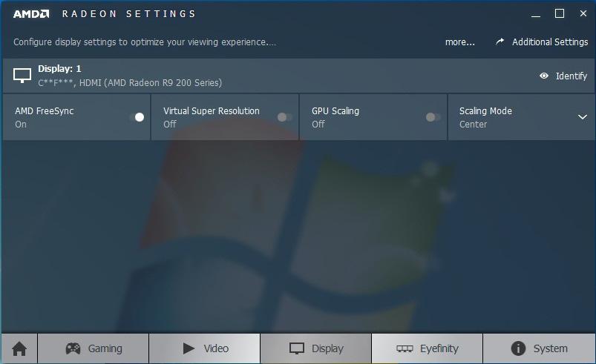Open the Gaming tab

click(94, 348)
